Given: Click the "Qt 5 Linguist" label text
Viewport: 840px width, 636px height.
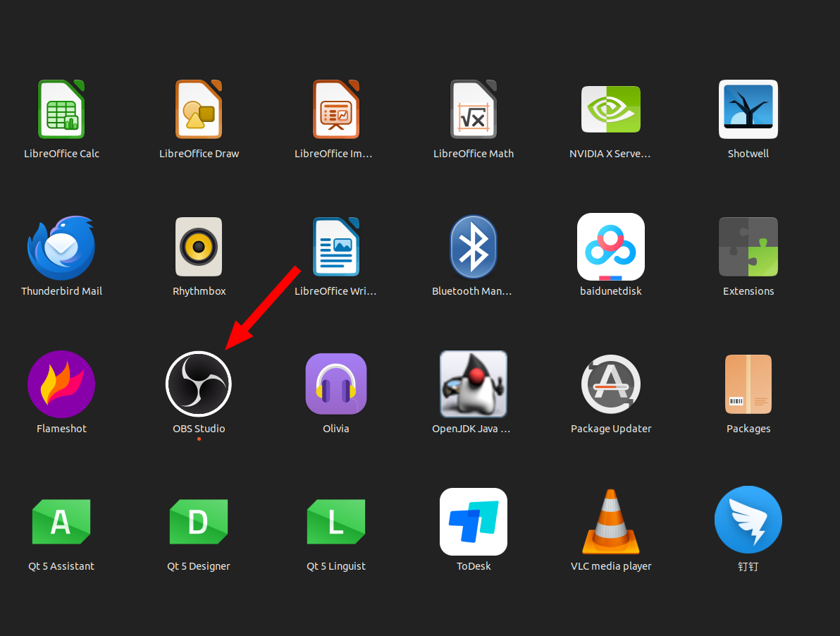Looking at the screenshot, I should pyautogui.click(x=336, y=566).
